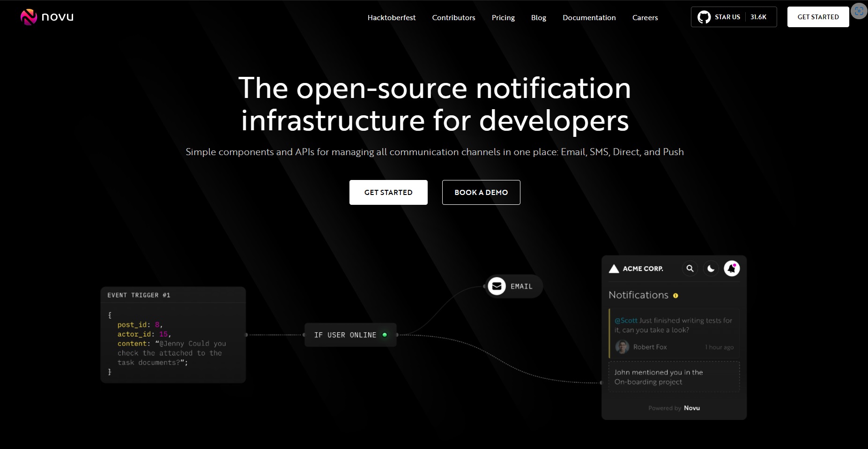Viewport: 868px width, 449px height.
Task: Toggle dark mode moon icon
Action: pos(711,269)
